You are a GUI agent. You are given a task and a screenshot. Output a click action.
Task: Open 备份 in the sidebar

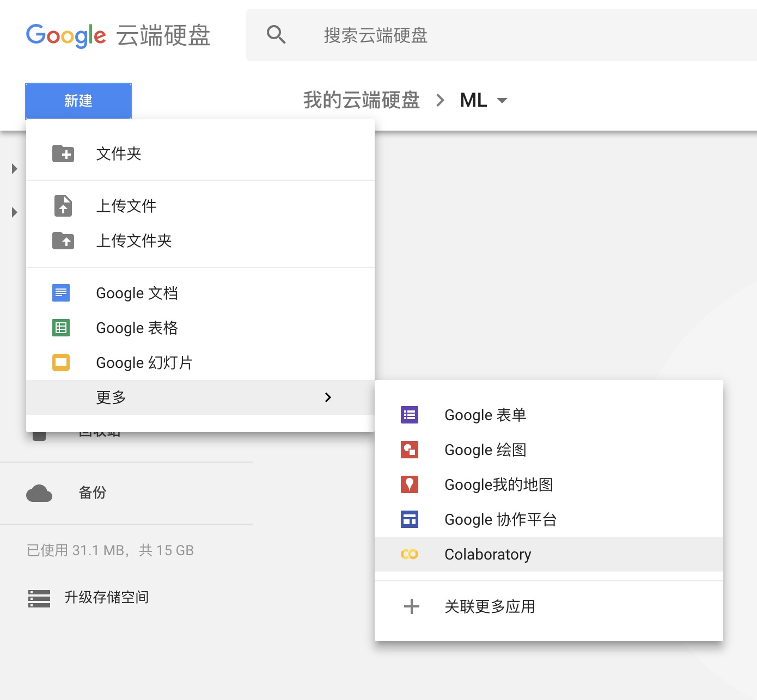(93, 493)
